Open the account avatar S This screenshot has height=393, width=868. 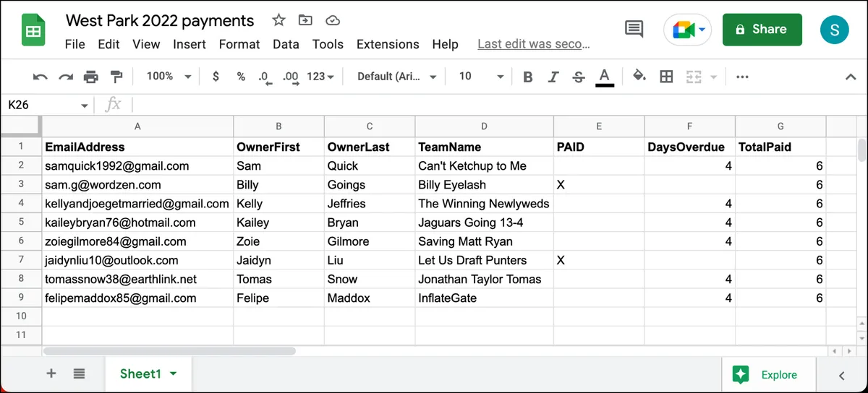tap(834, 30)
